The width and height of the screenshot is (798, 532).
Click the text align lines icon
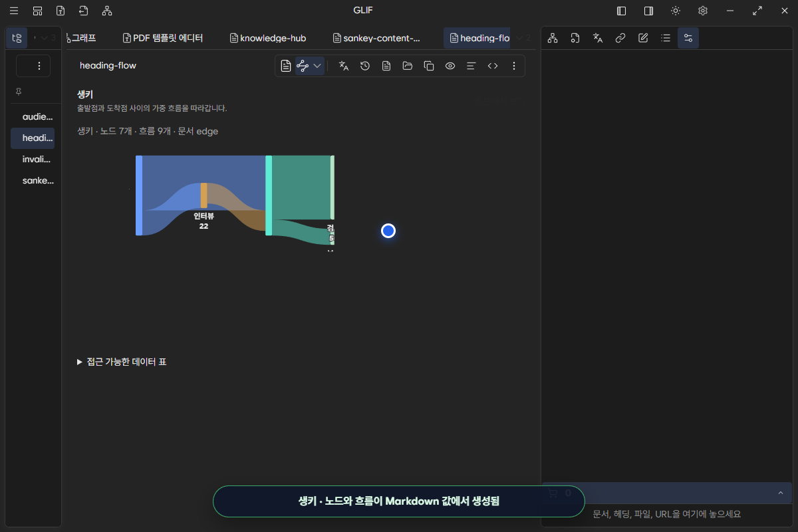pyautogui.click(x=471, y=66)
